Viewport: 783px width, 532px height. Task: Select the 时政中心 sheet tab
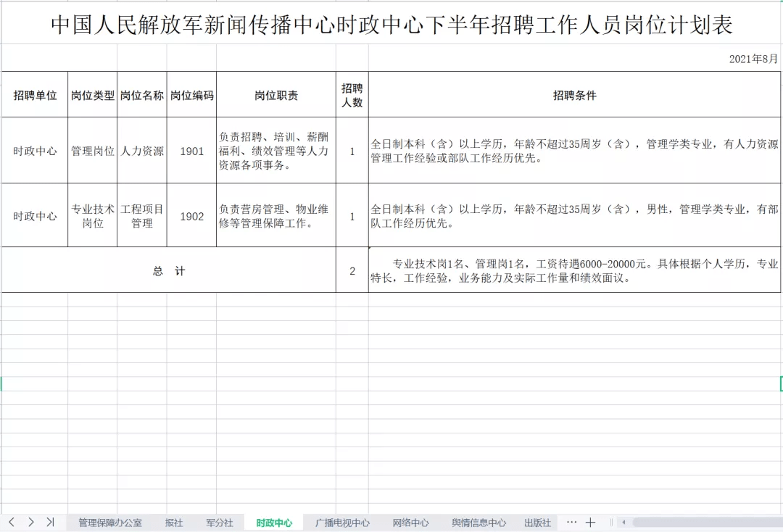point(274,523)
